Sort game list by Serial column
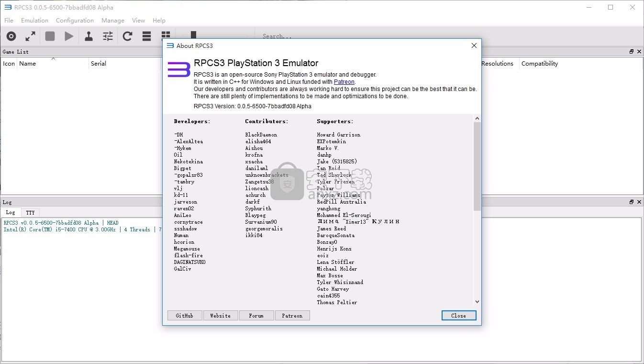644x364 pixels. (124, 63)
